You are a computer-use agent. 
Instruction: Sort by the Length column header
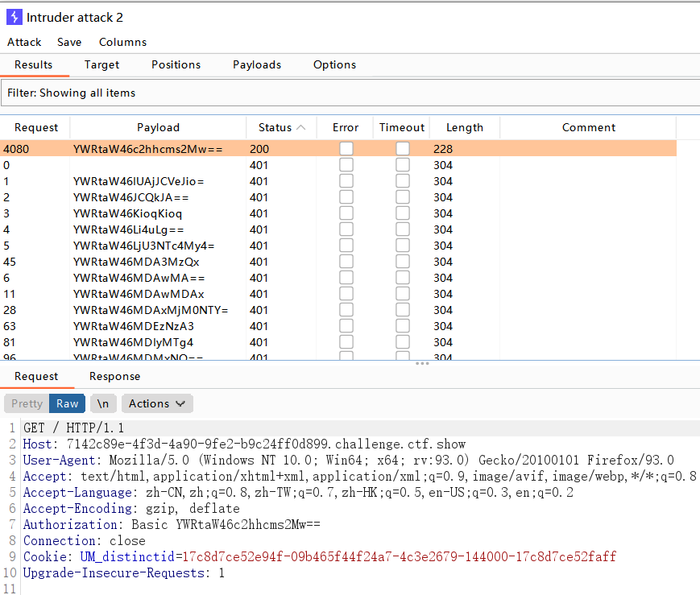(x=465, y=128)
